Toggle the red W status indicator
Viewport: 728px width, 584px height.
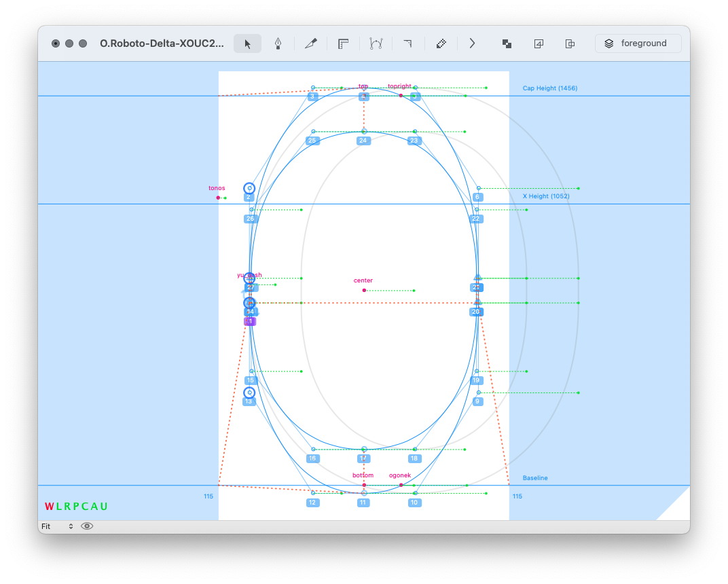point(49,507)
